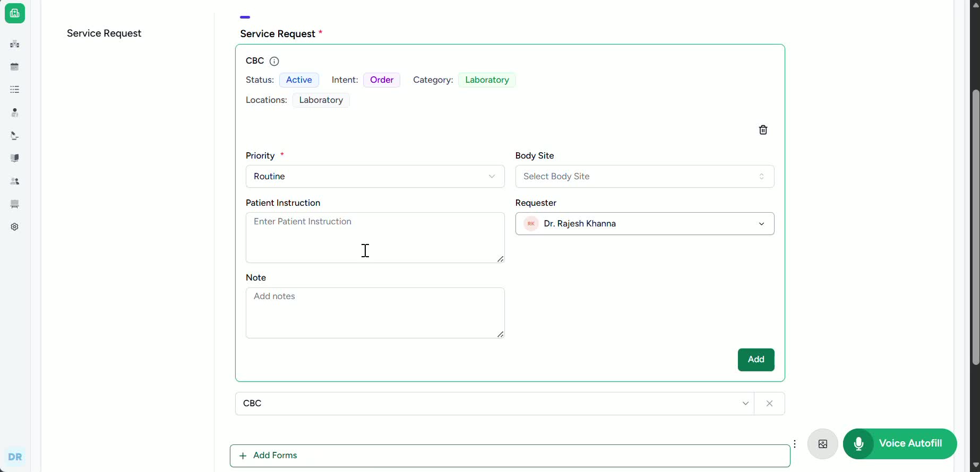Image resolution: width=980 pixels, height=472 pixels.
Task: Click the Laboratory location badge
Action: coord(321,100)
